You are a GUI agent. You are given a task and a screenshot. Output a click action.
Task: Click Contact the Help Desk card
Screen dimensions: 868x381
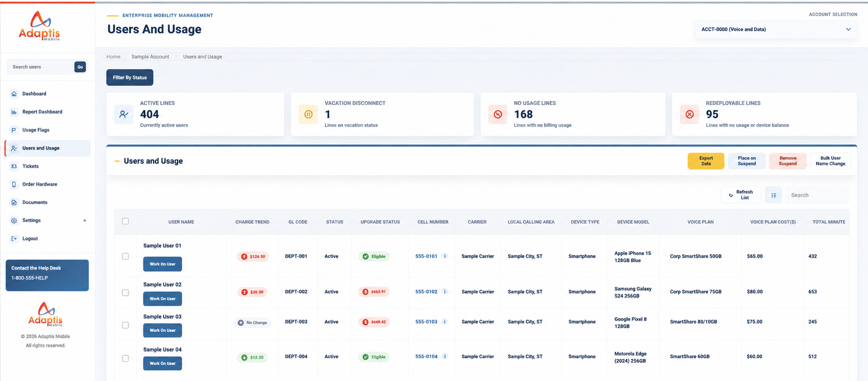click(x=47, y=276)
